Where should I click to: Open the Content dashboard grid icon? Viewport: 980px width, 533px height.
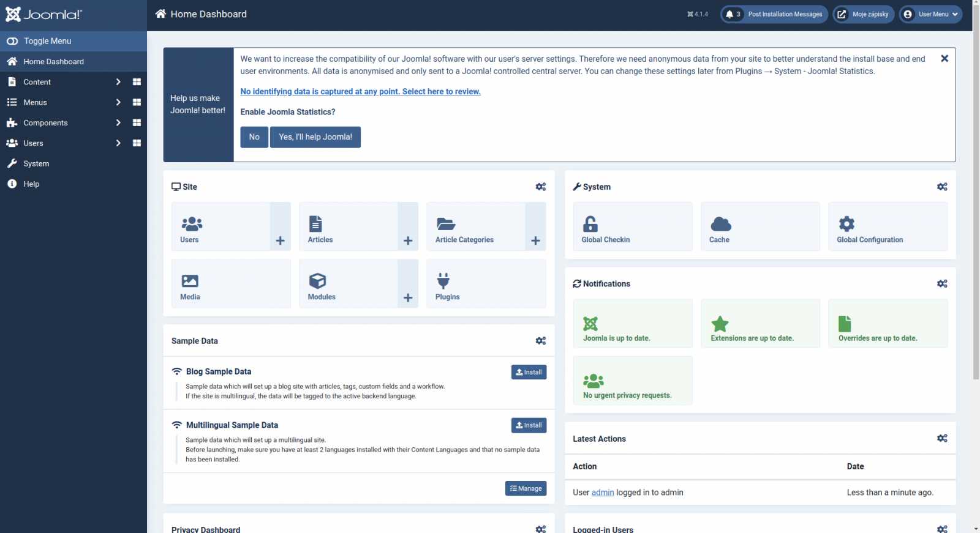click(x=137, y=82)
